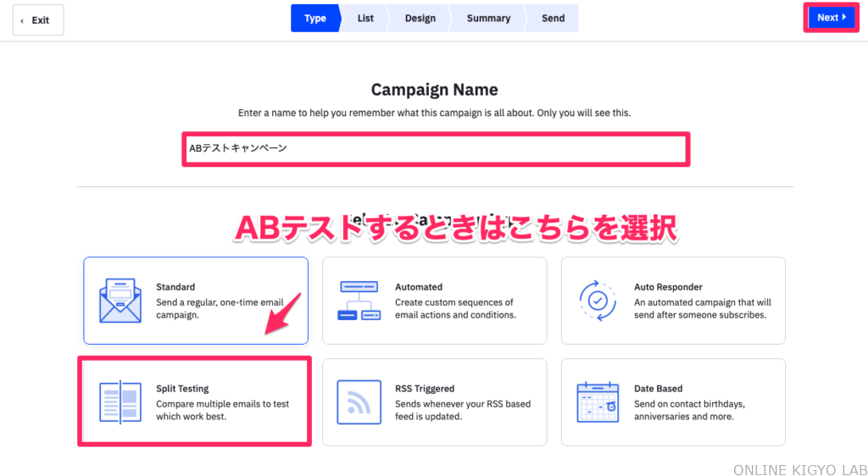The image size is (868, 476).
Task: Open the Design step
Action: click(420, 19)
